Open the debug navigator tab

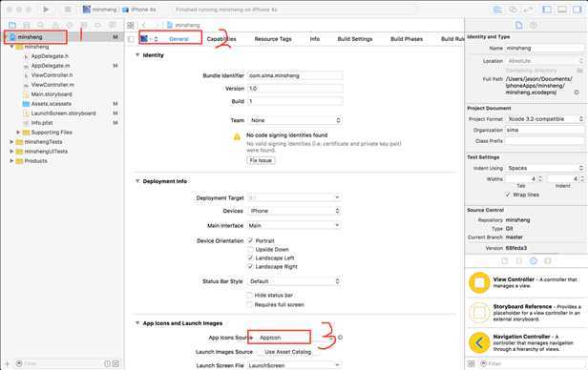click(x=84, y=25)
